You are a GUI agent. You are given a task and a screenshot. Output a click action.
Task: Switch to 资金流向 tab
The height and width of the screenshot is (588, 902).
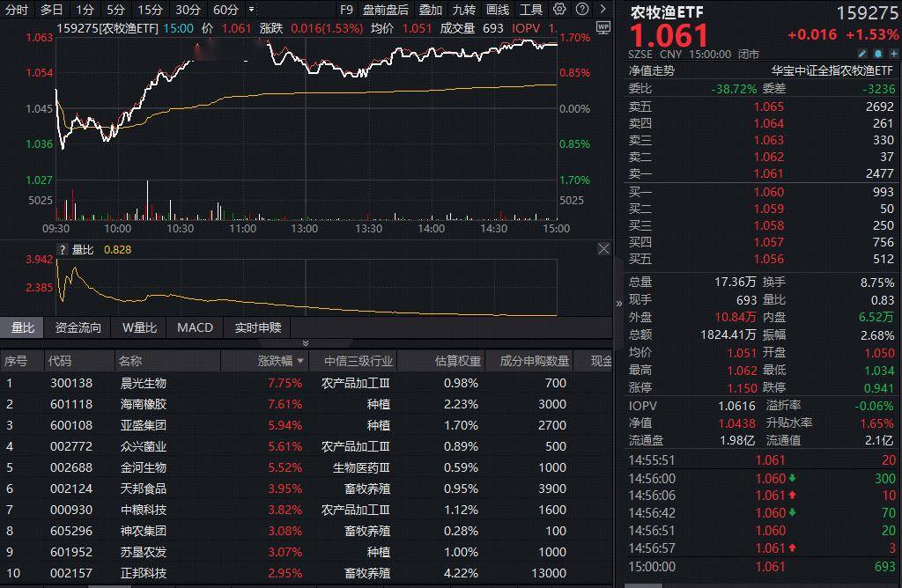tap(78, 327)
